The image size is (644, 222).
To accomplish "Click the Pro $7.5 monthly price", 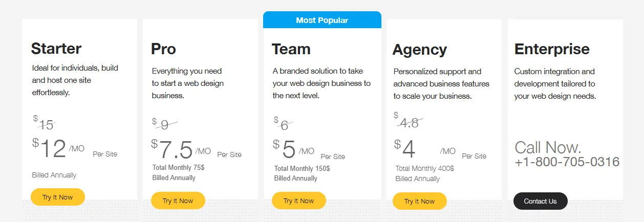I will coord(175,149).
